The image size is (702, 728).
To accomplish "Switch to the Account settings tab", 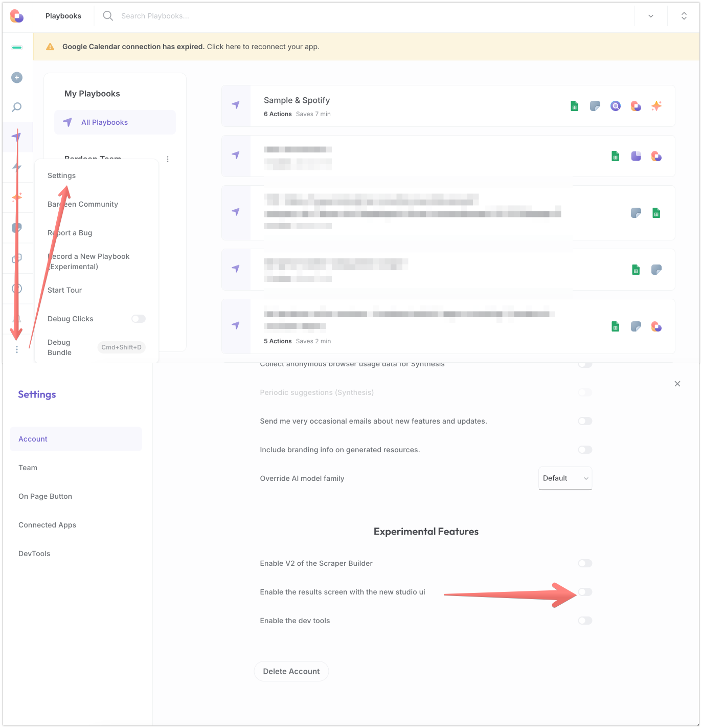I will coord(76,439).
